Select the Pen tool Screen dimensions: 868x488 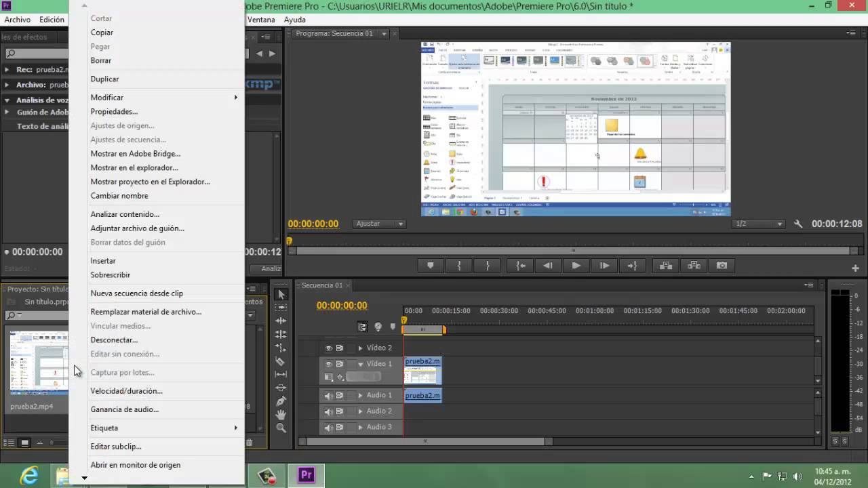click(281, 401)
